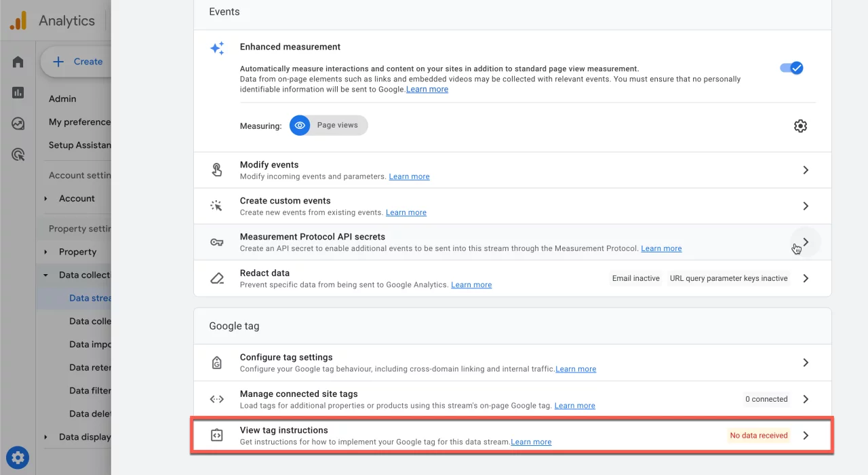This screenshot has height=475, width=868.
Task: Click the View tag instructions code icon
Action: (217, 436)
